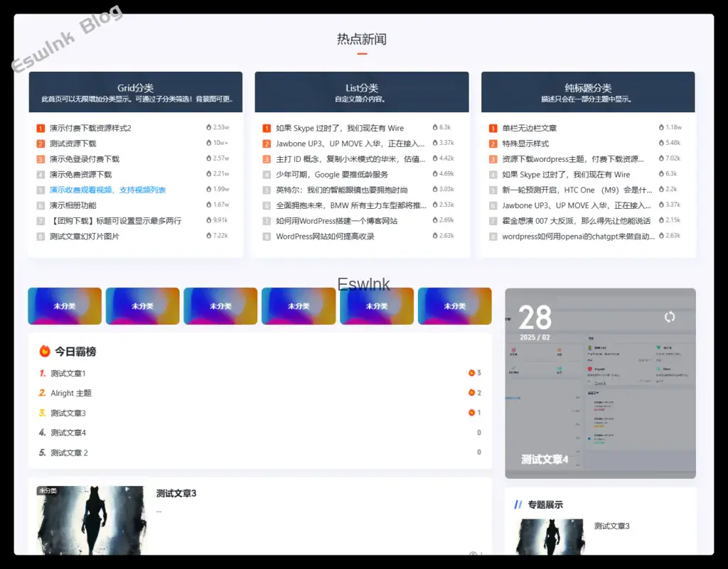728x569 pixels.
Task: Open the 演示收费观看视频，支持视频列表 article link
Action: [107, 190]
